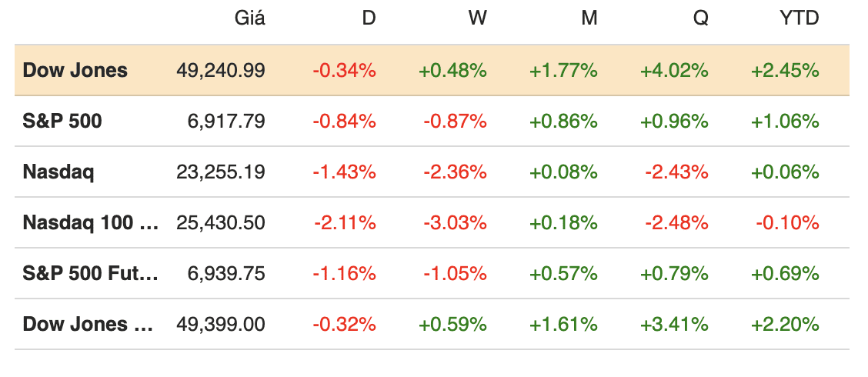Click the W column header
This screenshot has width=868, height=377.
(478, 19)
